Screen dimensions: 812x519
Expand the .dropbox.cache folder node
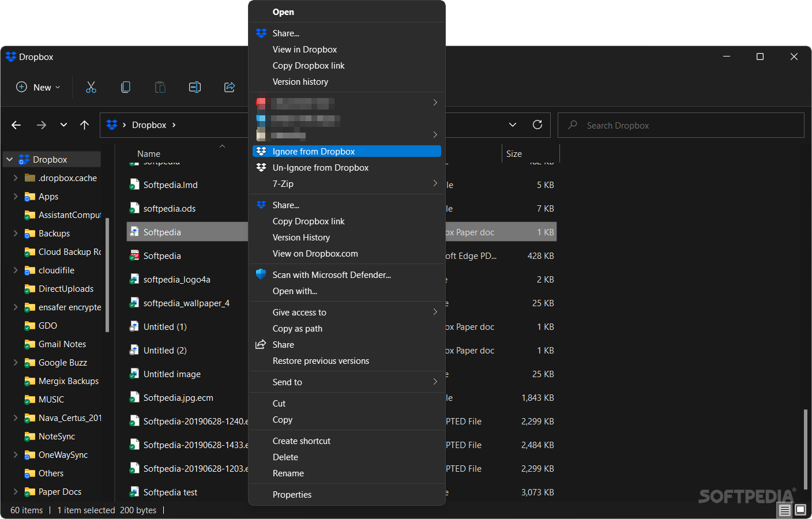pyautogui.click(x=16, y=178)
